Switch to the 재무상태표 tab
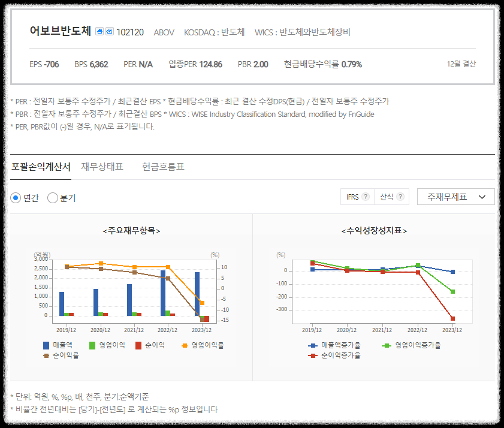Image resolution: width=504 pixels, height=428 pixels. pos(102,167)
